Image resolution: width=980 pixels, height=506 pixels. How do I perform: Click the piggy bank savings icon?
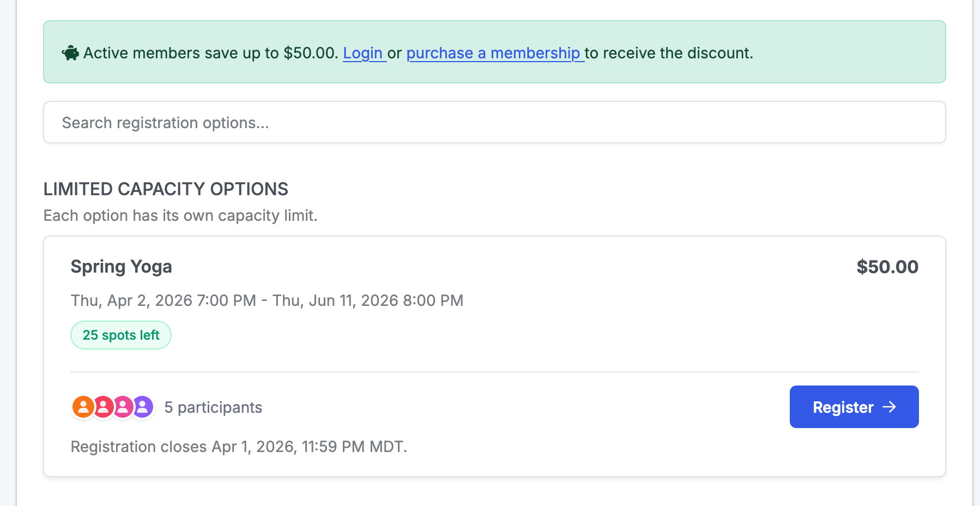tap(70, 53)
